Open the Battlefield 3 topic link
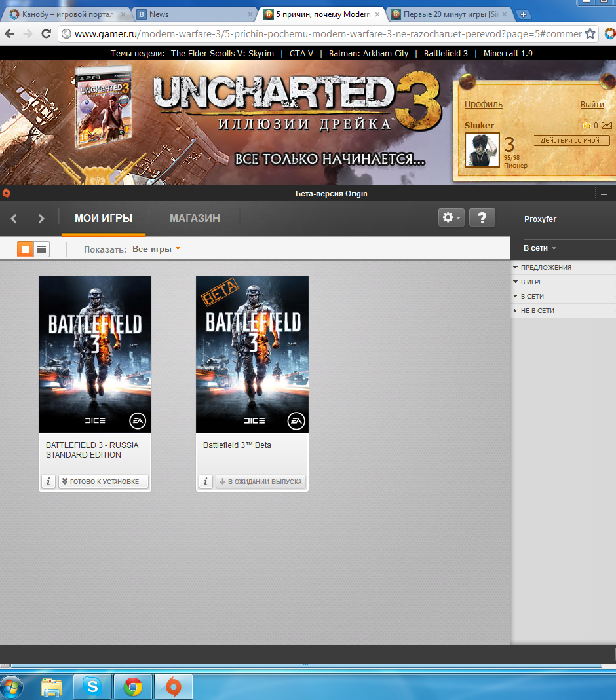The image size is (616, 700). click(x=446, y=54)
